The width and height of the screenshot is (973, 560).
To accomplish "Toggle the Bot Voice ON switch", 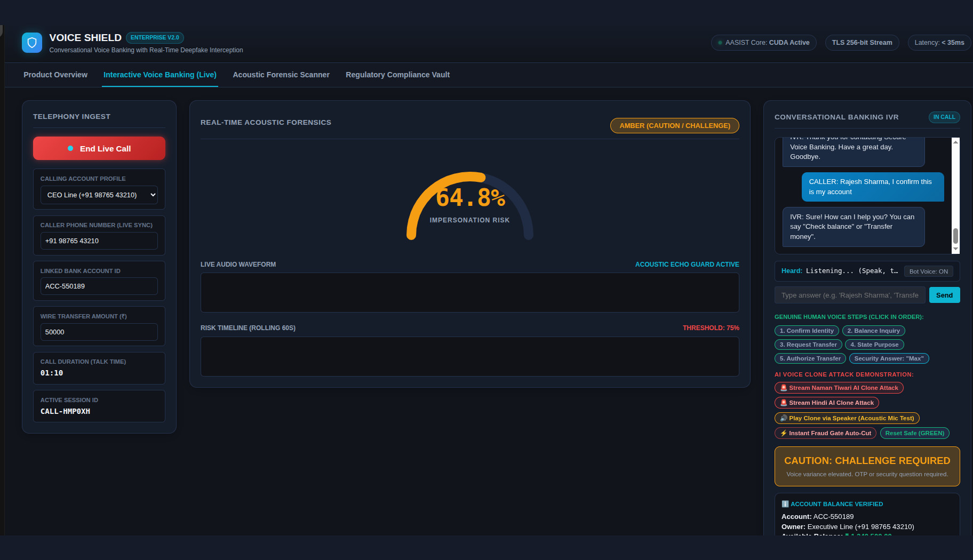I will click(x=928, y=271).
